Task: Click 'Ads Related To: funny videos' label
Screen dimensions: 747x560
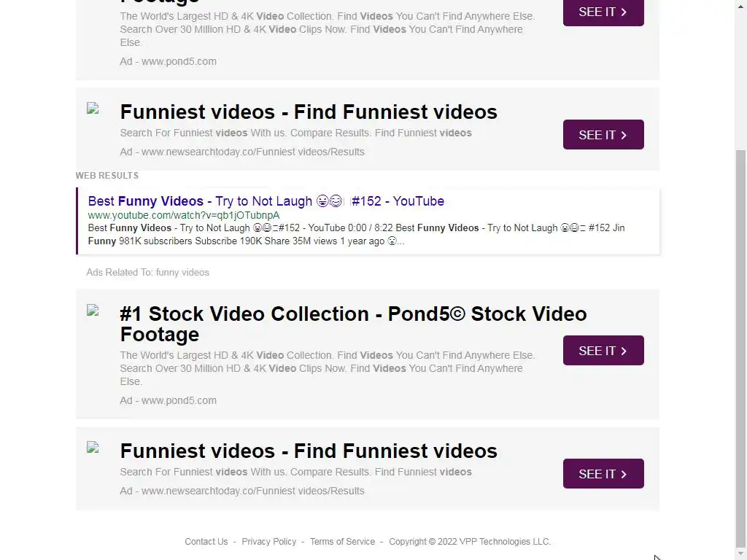Action: point(147,273)
